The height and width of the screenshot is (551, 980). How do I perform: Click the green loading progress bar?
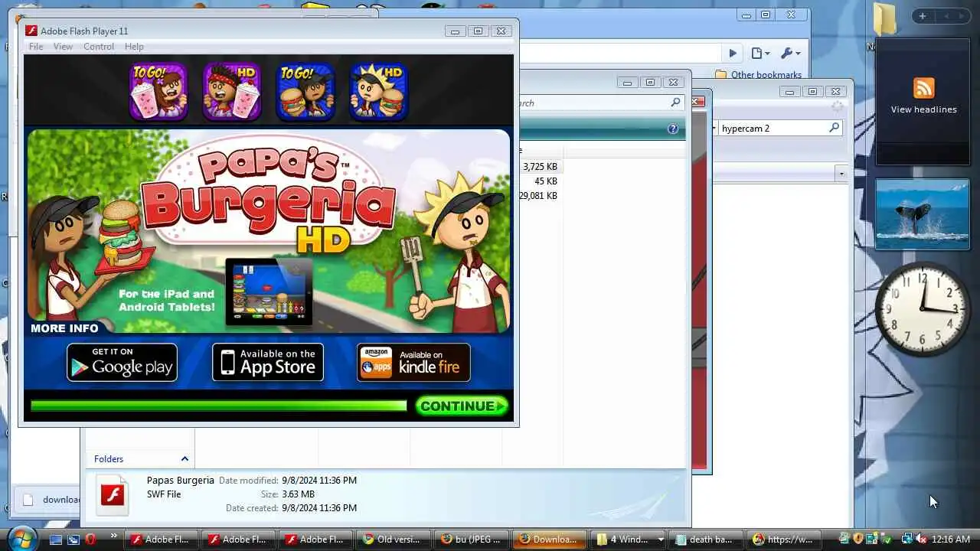coord(218,406)
